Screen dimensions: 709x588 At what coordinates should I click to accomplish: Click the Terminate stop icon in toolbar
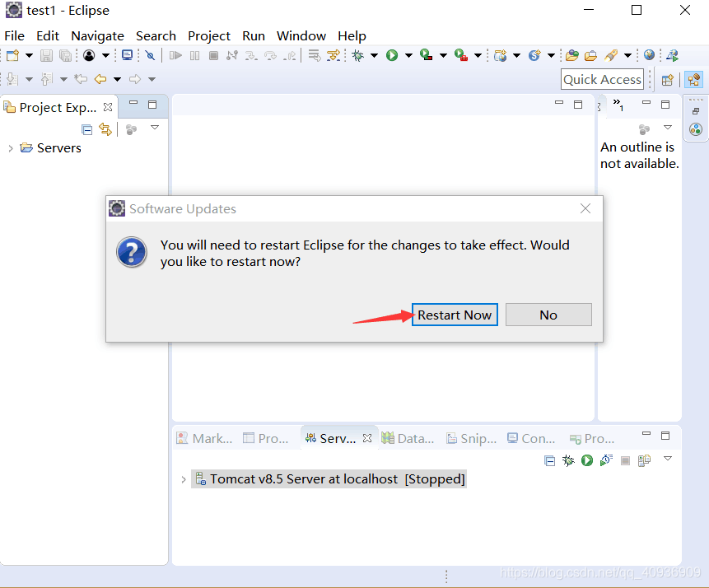[x=214, y=56]
